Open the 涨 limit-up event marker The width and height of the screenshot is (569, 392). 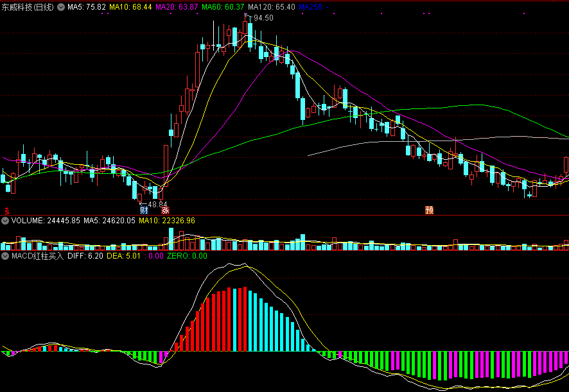(x=166, y=210)
